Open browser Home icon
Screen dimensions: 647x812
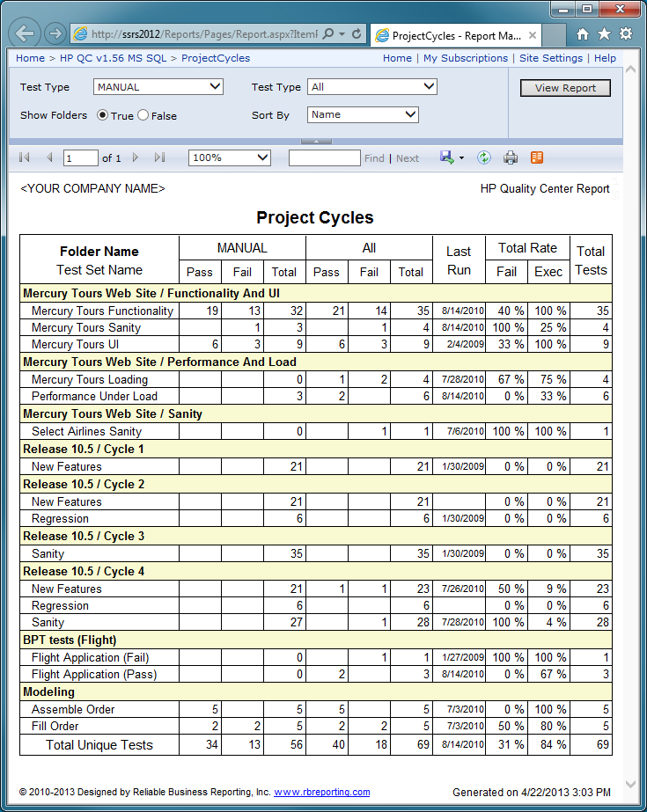pos(583,34)
